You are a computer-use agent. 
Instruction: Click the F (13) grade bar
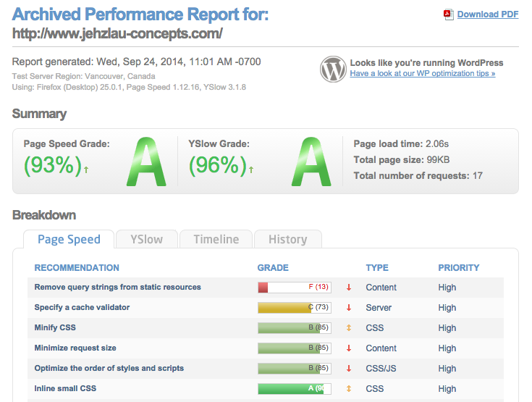[294, 288]
